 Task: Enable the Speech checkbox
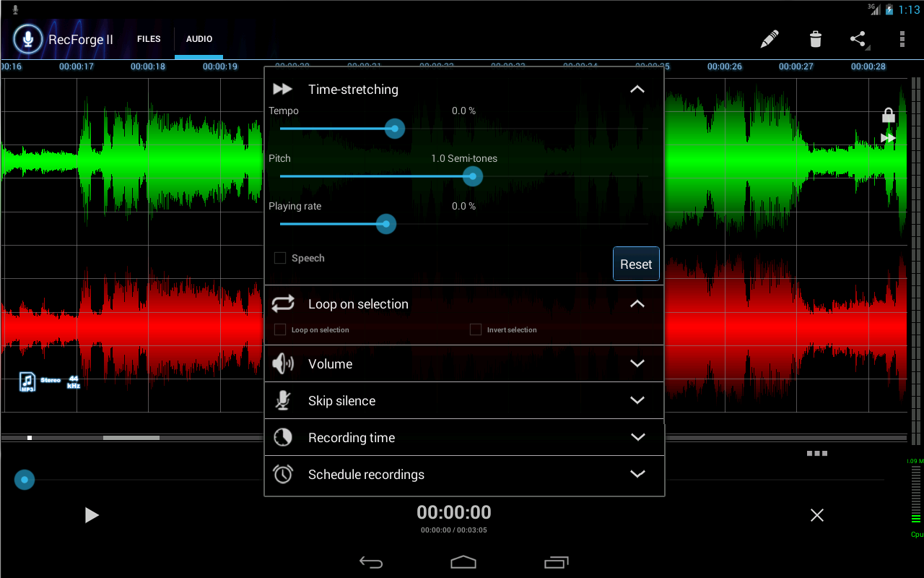pos(279,257)
